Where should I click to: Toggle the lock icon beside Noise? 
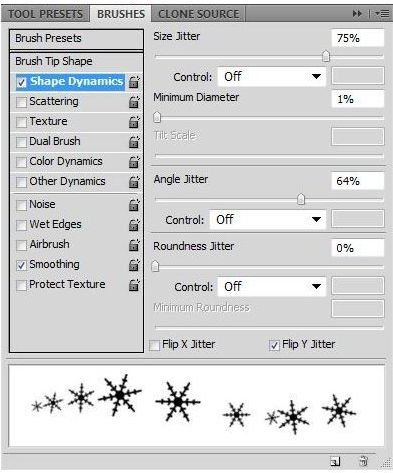[x=134, y=205]
